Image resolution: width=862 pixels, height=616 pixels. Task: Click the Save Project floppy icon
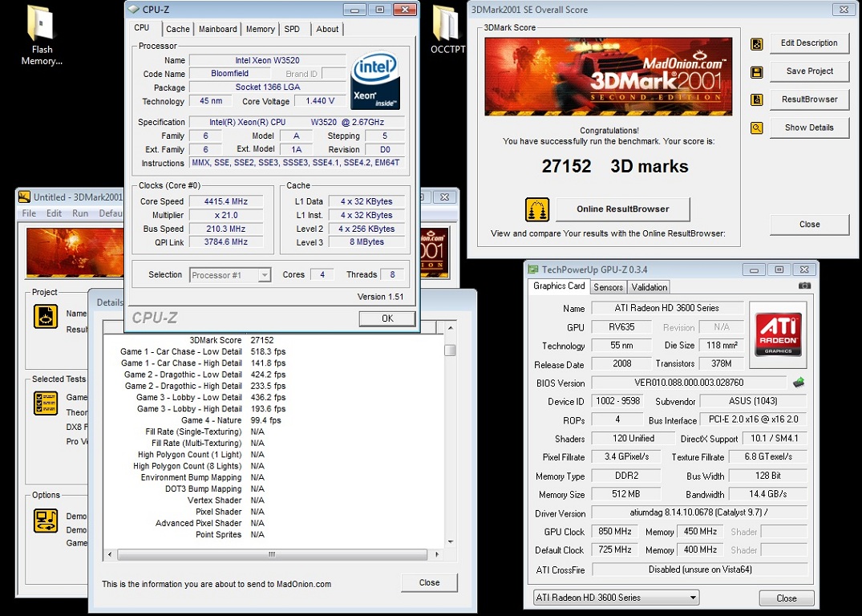(756, 71)
